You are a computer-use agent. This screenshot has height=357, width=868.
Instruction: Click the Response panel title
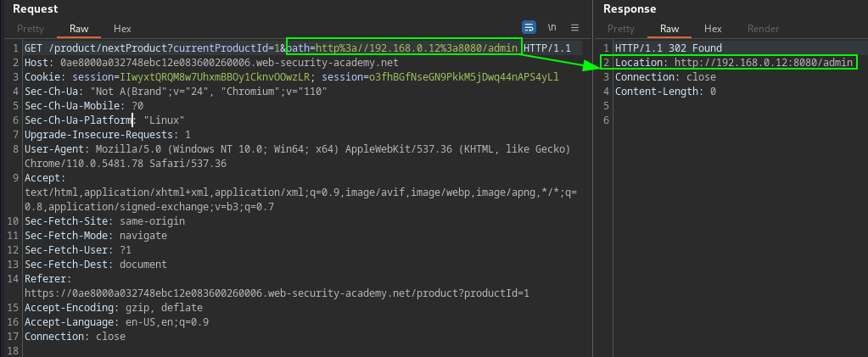(x=630, y=8)
